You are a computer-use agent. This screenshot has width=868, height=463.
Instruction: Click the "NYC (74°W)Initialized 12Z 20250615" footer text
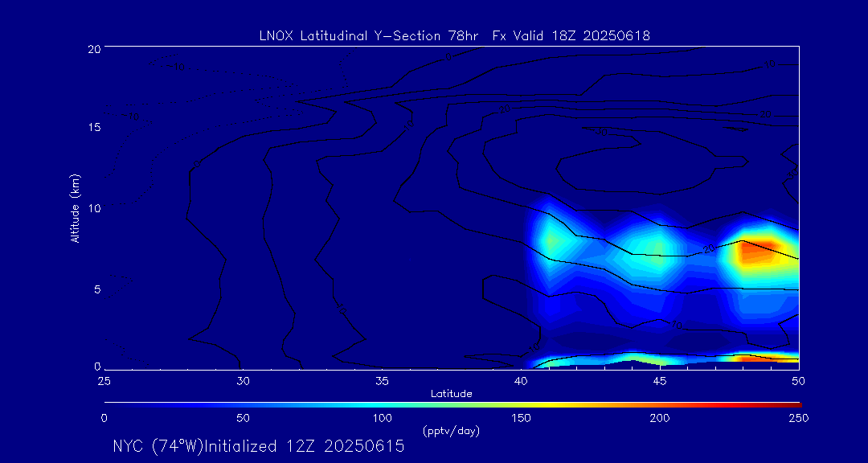click(258, 446)
